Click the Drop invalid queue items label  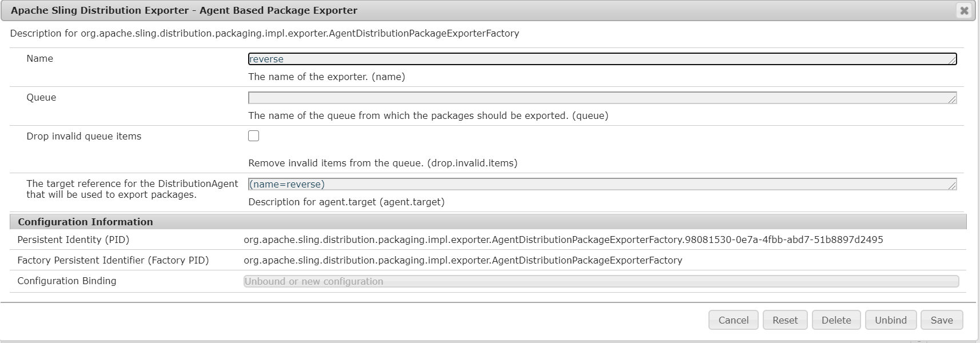83,136
